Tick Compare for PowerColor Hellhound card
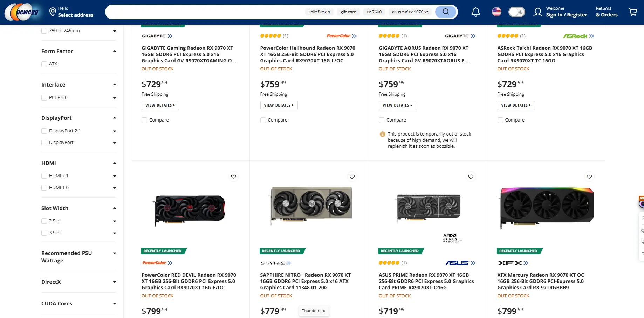 263,120
